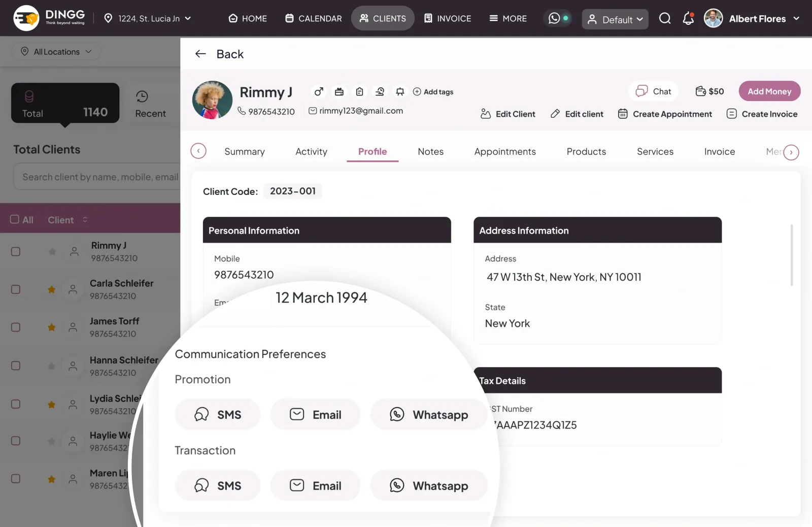
Task: Switch to the Appointments tab
Action: pyautogui.click(x=505, y=151)
